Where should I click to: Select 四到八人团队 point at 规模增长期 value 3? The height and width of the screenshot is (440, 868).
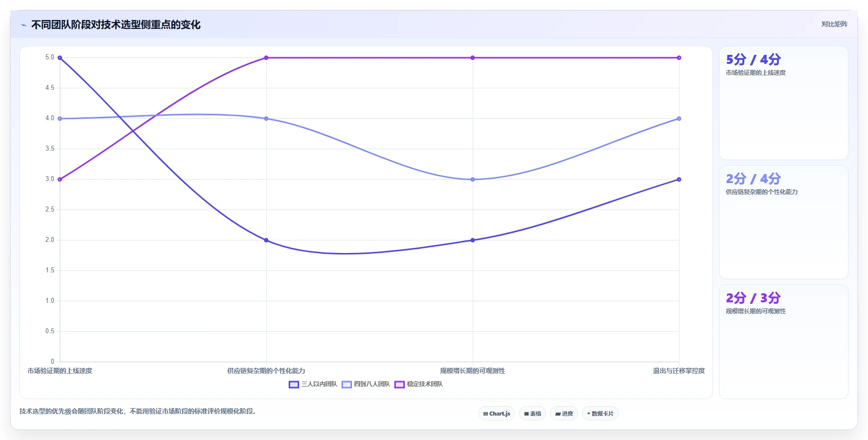tap(473, 180)
